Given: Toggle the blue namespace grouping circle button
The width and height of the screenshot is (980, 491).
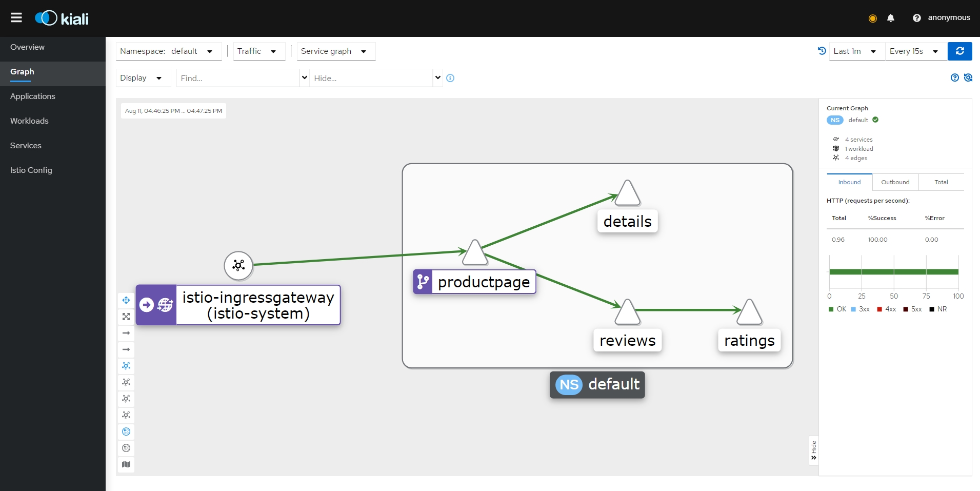Looking at the screenshot, I should click(126, 431).
